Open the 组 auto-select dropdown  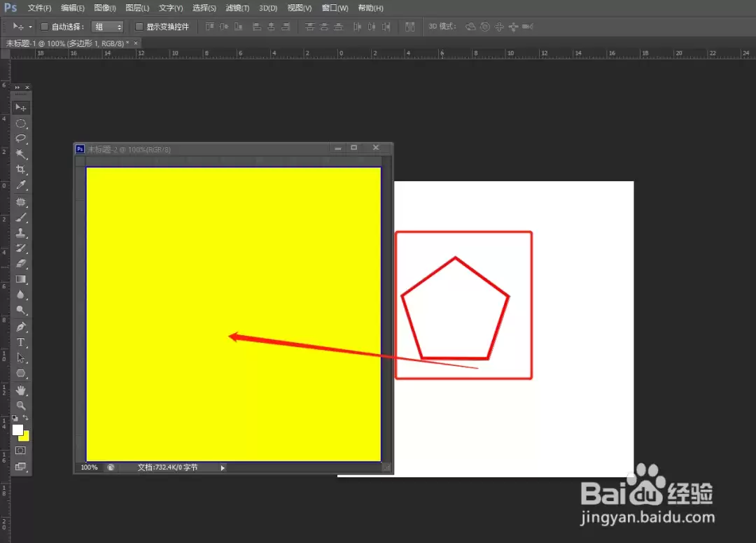[108, 27]
